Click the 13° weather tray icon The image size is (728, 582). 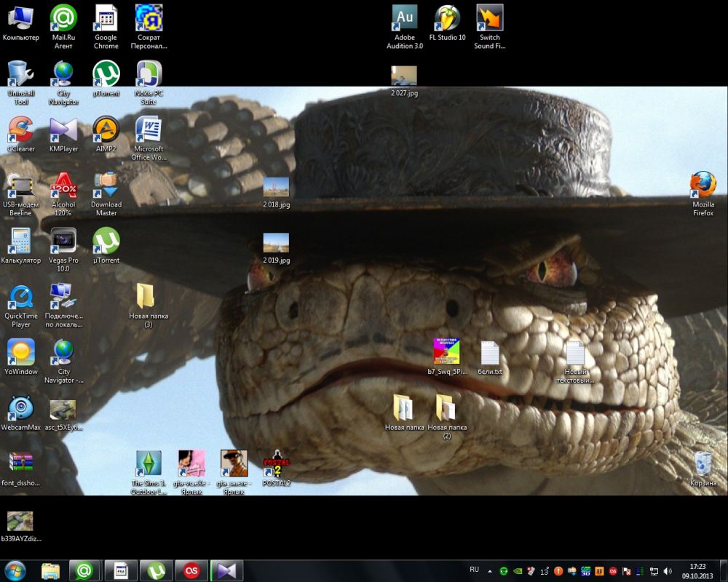click(x=545, y=571)
